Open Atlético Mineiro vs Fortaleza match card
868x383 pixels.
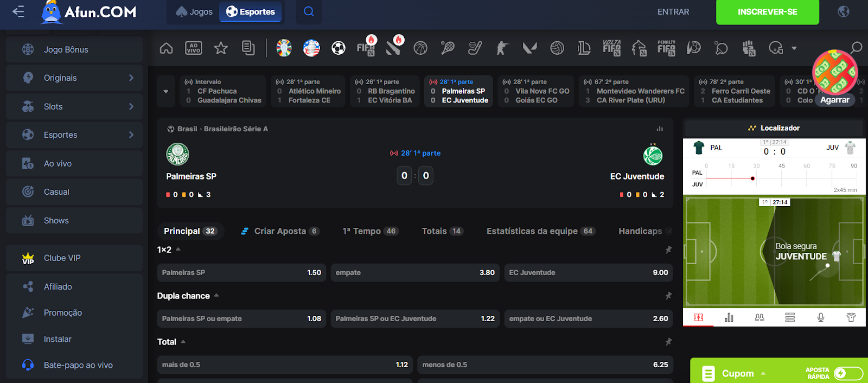[x=308, y=91]
